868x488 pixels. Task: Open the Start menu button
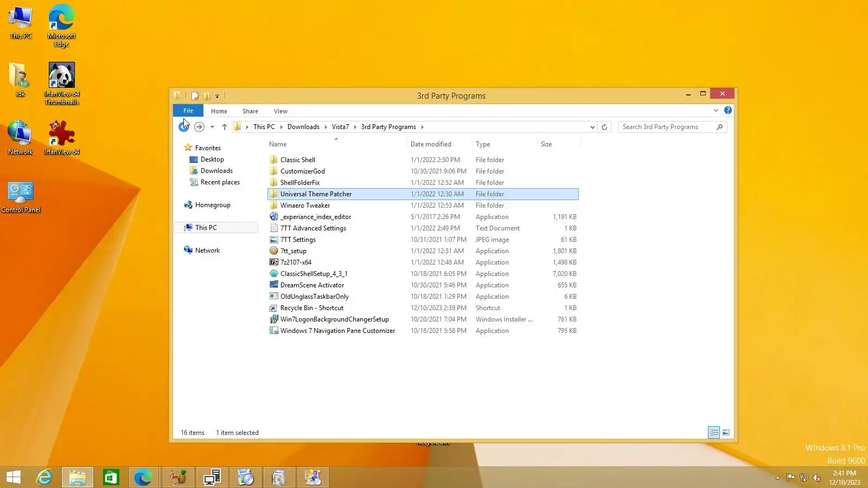pos(14,477)
